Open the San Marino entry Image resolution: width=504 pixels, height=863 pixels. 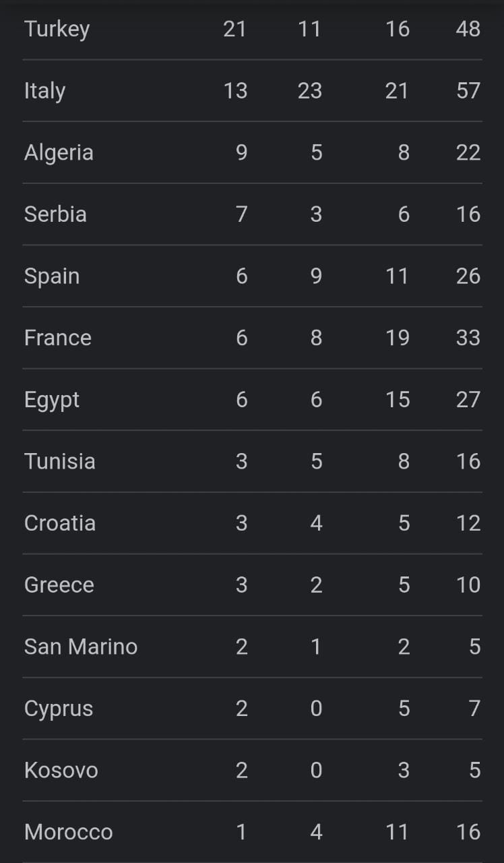tap(81, 647)
